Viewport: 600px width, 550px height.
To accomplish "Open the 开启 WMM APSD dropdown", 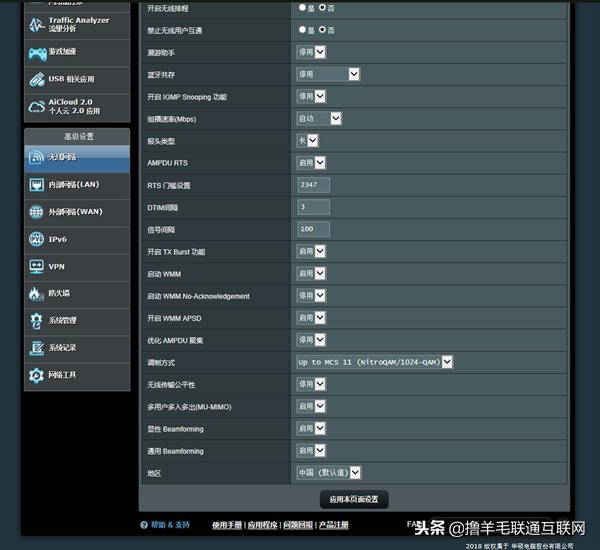I will [311, 318].
